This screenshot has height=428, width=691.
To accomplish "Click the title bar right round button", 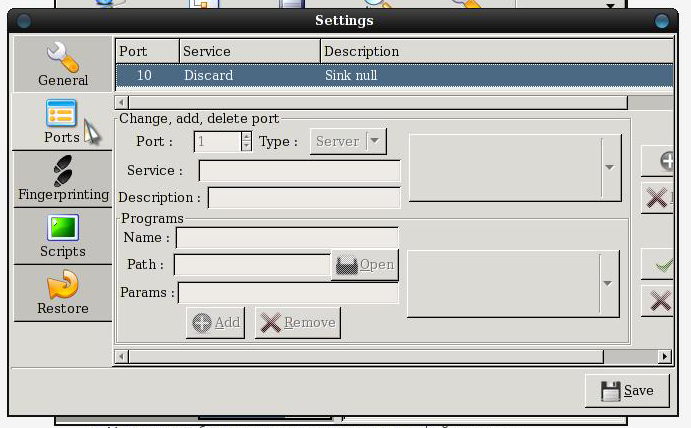I will click(x=661, y=21).
